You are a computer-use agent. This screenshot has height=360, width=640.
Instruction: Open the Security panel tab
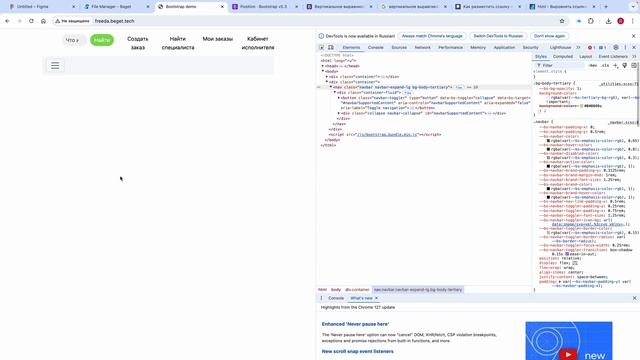[x=530, y=48]
